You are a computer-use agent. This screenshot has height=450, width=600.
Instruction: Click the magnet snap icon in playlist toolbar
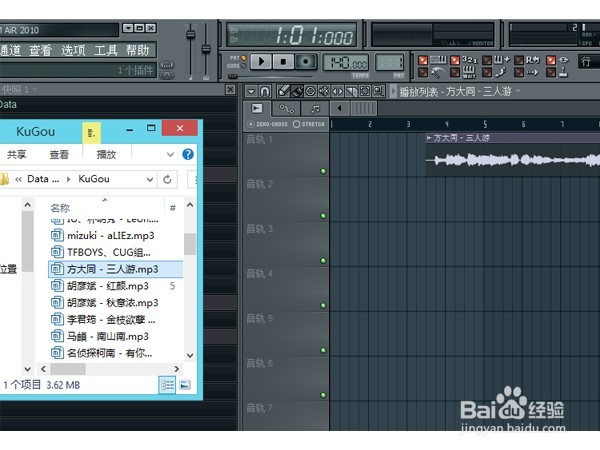coord(265,91)
